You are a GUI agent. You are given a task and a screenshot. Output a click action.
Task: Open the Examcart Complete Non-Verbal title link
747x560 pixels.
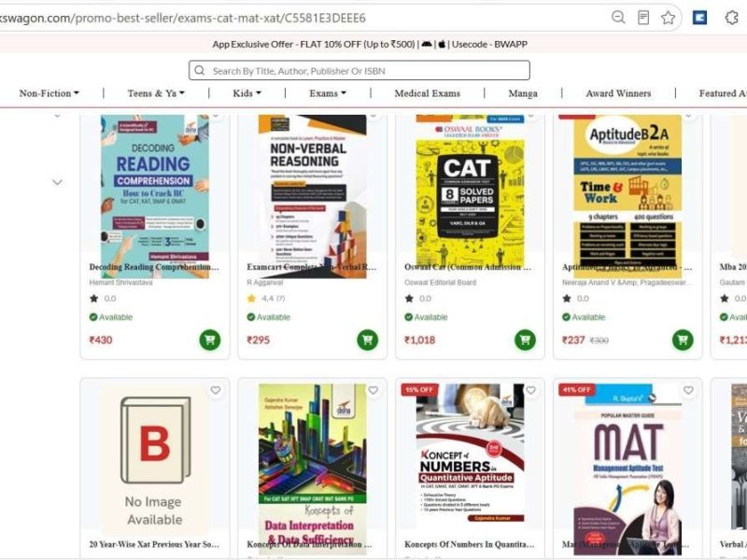312,267
